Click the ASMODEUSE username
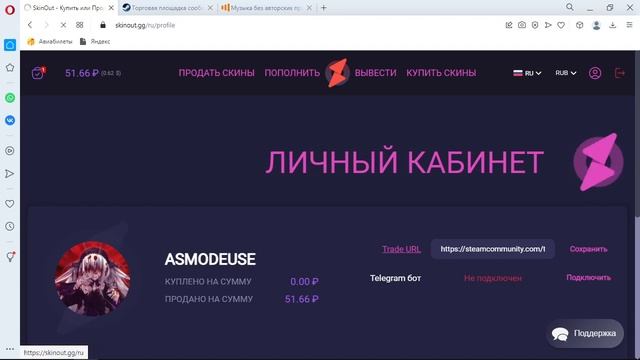The height and width of the screenshot is (360, 640). (x=210, y=259)
